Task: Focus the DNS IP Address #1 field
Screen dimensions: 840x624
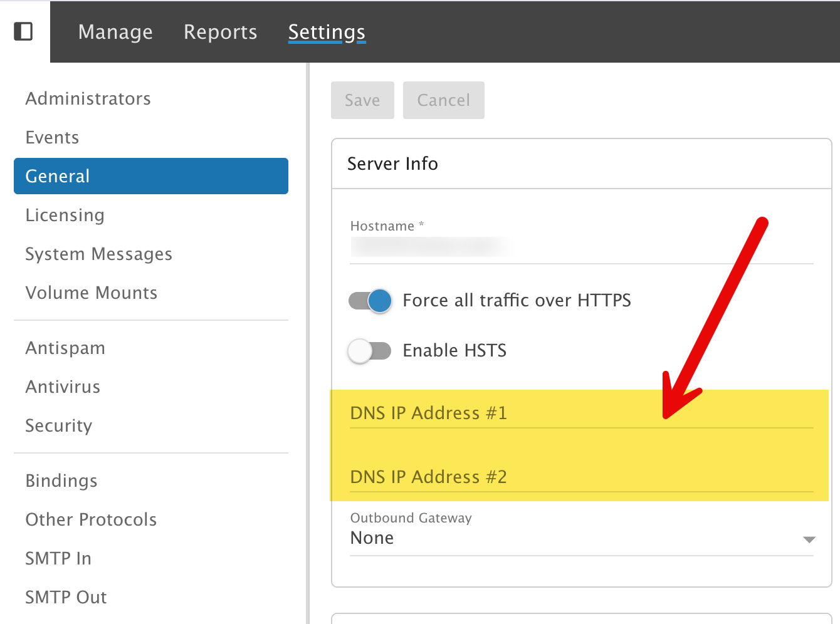Action: [582, 413]
